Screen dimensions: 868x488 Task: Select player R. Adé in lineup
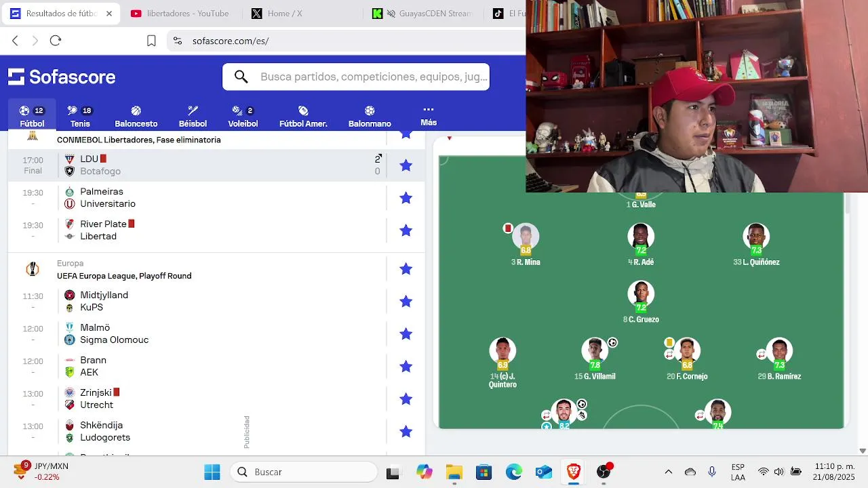click(x=641, y=244)
